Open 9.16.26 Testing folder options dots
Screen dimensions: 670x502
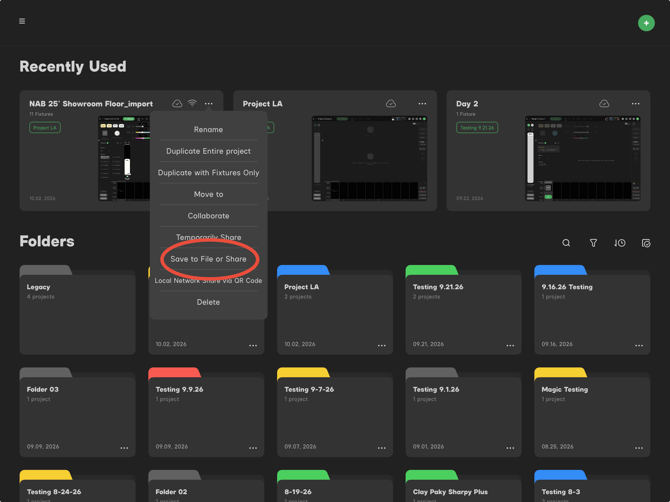coord(639,345)
